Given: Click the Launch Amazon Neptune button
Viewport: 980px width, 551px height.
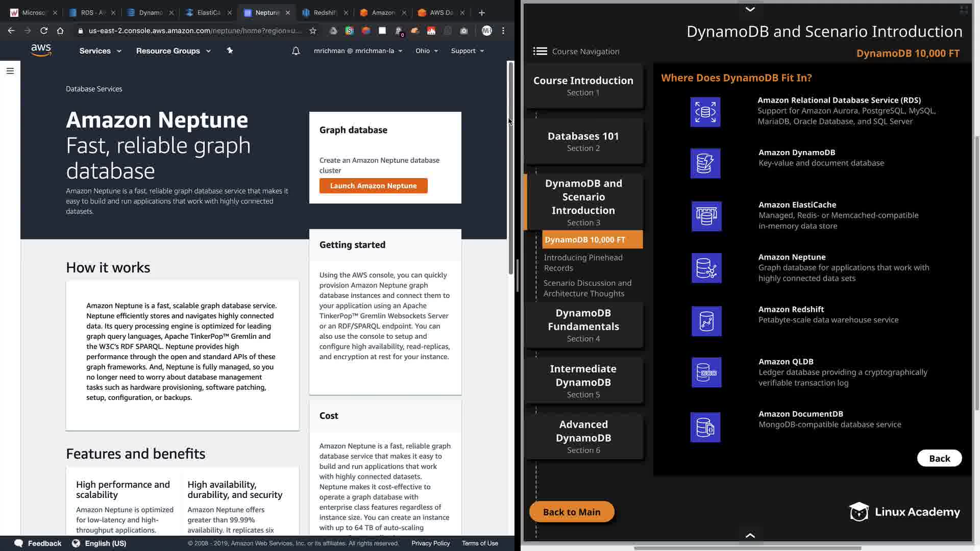Looking at the screenshot, I should pyautogui.click(x=373, y=186).
